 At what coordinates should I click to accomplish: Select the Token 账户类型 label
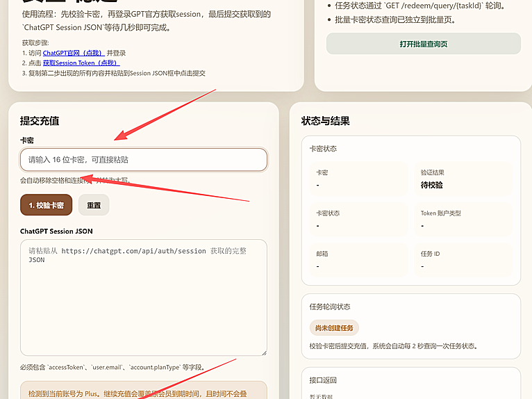(x=441, y=213)
